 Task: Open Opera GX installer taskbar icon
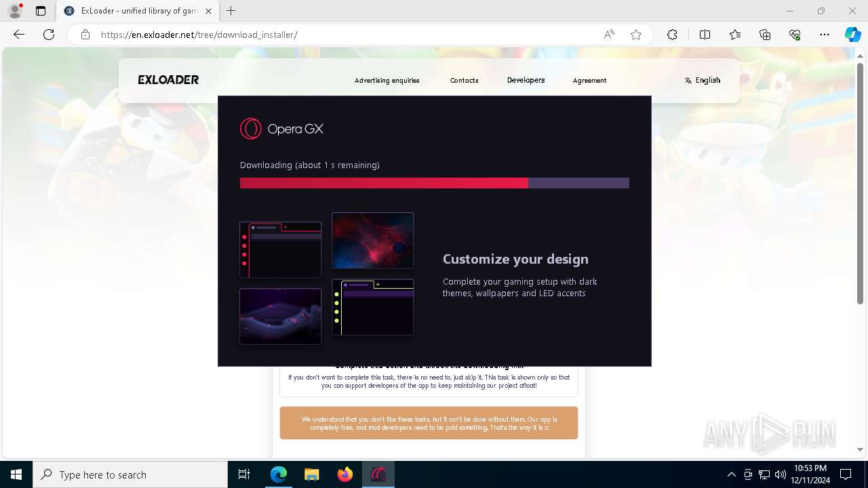[x=378, y=474]
